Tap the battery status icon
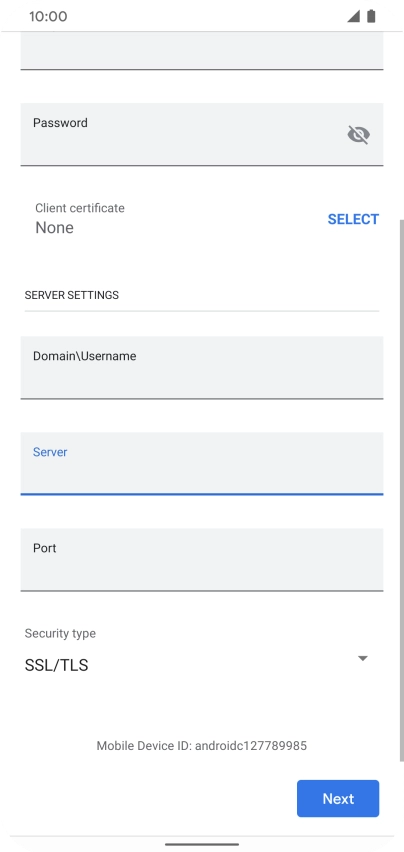The width and height of the screenshot is (404, 852). (x=371, y=16)
